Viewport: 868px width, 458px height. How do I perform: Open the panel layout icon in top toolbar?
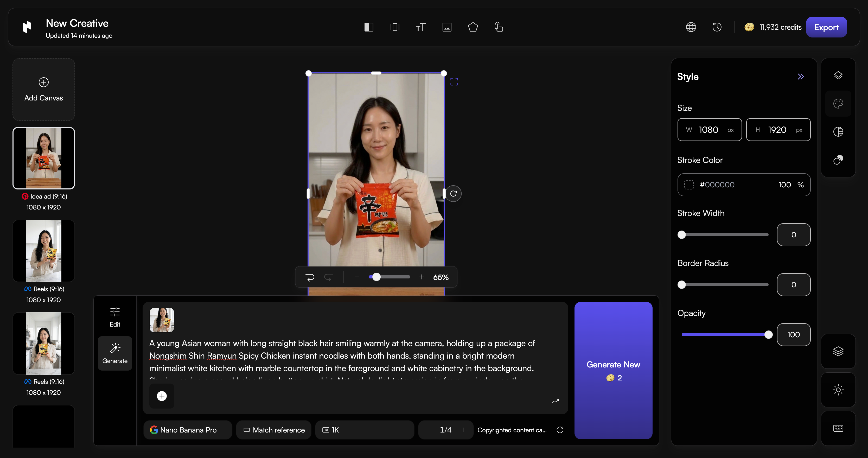(369, 27)
